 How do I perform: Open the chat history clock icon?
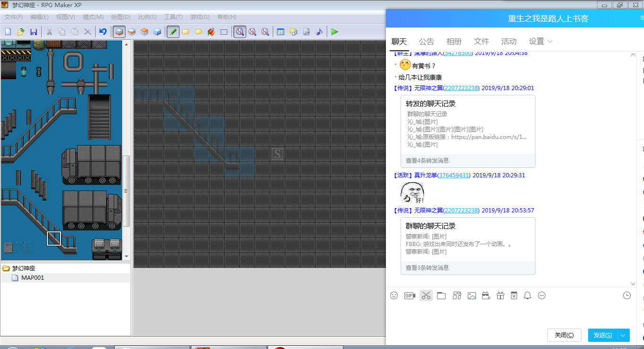pos(627,295)
